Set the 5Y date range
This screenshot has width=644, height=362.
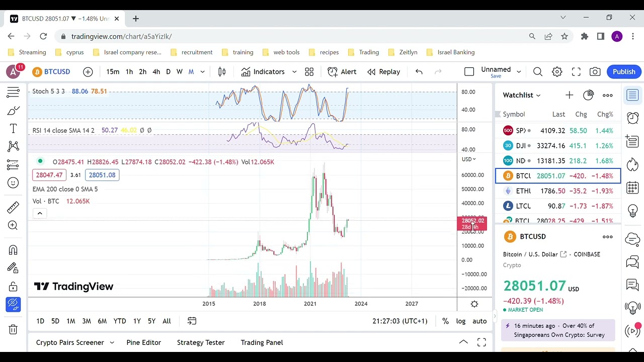pos(151,321)
